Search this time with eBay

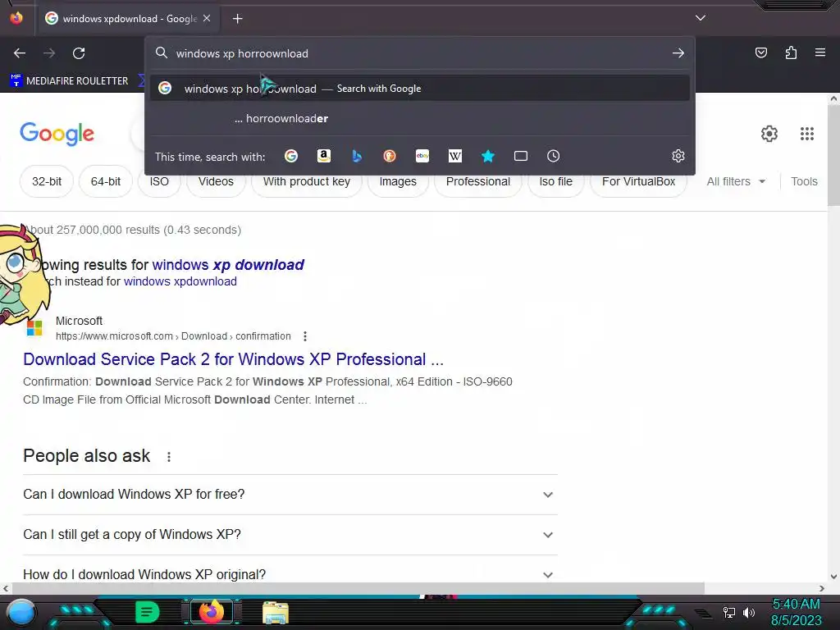(422, 156)
